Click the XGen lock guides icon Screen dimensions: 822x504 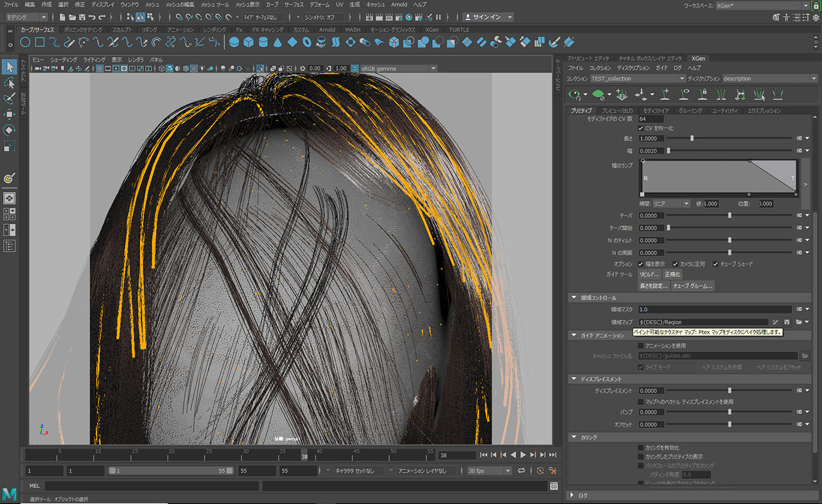(x=703, y=94)
